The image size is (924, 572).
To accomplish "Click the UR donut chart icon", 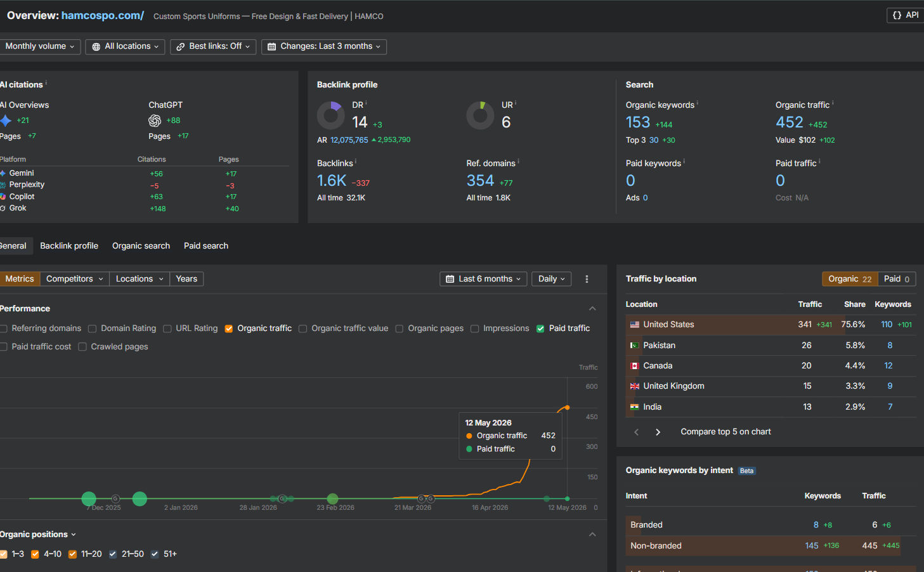I will click(x=480, y=115).
